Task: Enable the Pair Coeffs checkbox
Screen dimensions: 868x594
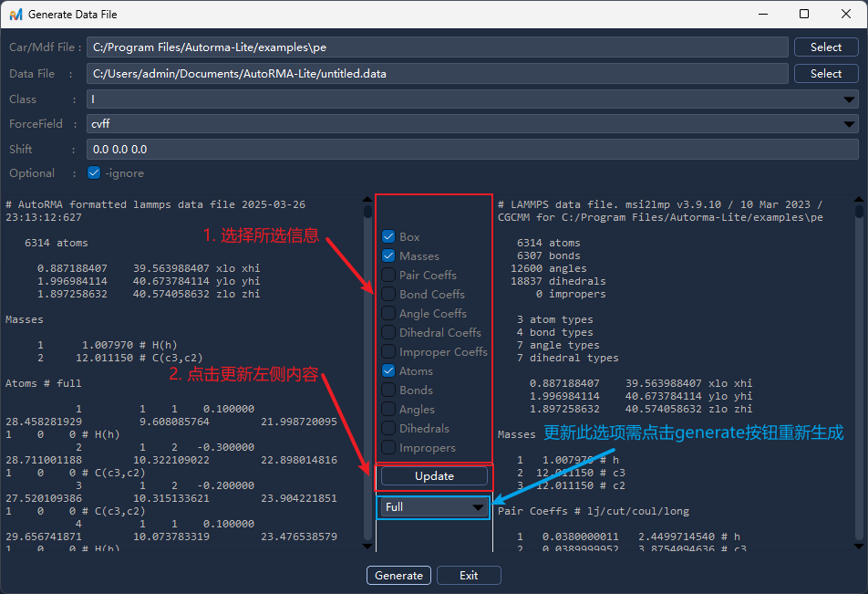Action: (388, 276)
